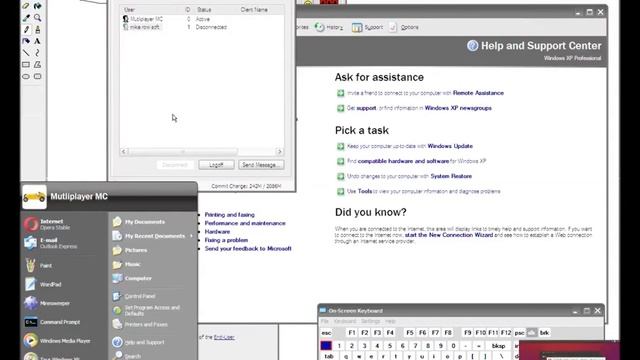The width and height of the screenshot is (640, 360).
Task: Click the right arrow of horizontal scrollbar
Action: tap(280, 151)
